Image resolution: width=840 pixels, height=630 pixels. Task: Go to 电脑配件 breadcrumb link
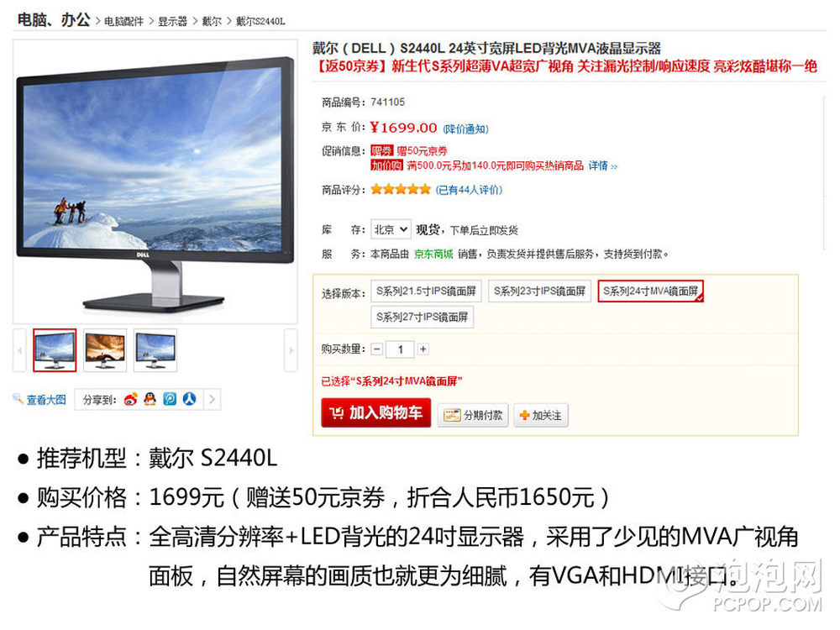tap(123, 22)
